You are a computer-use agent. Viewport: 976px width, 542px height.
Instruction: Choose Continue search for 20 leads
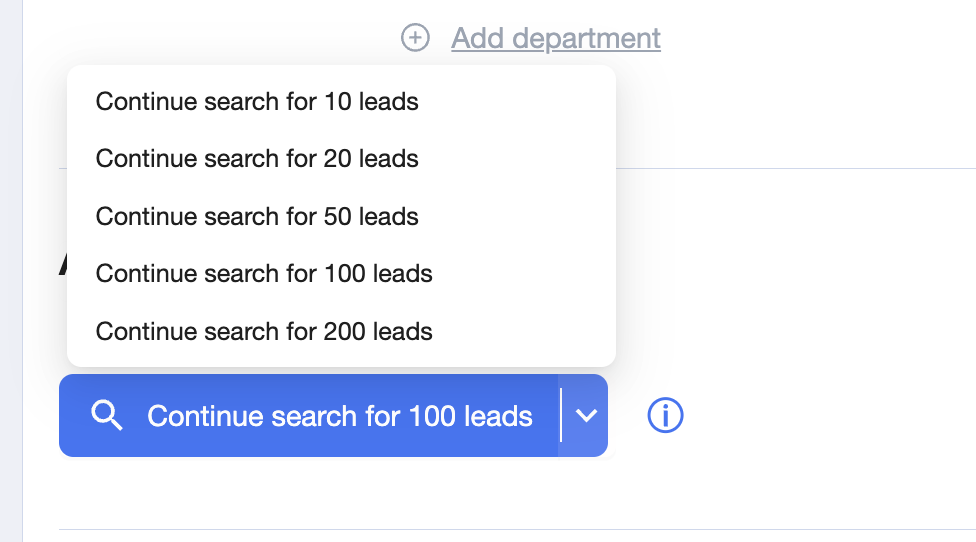pos(341,159)
